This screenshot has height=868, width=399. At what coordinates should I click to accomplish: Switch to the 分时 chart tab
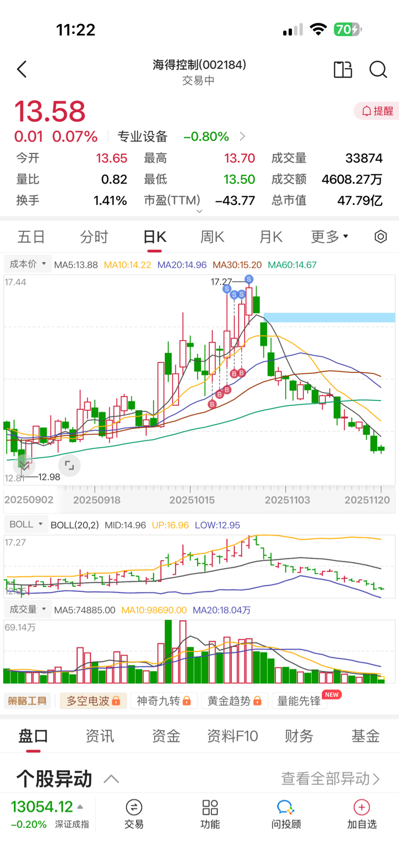pyautogui.click(x=94, y=237)
